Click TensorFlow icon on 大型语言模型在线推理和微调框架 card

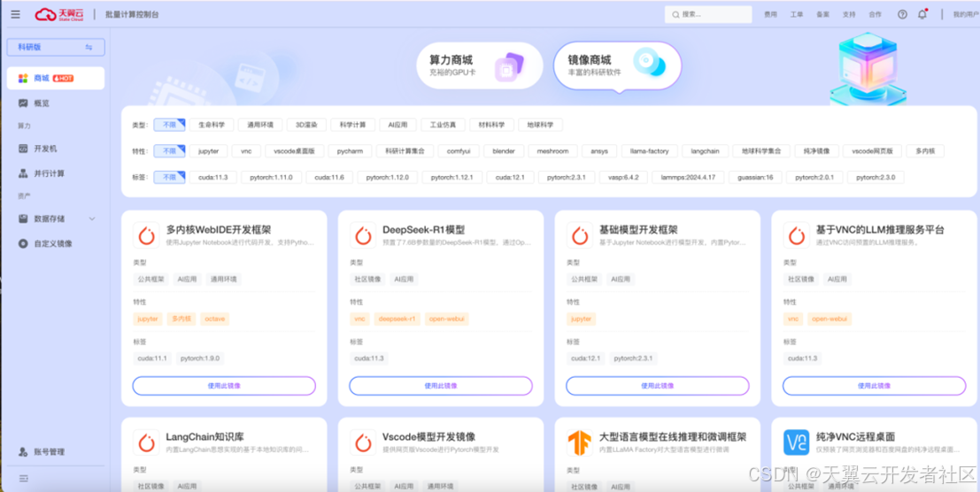click(x=579, y=442)
